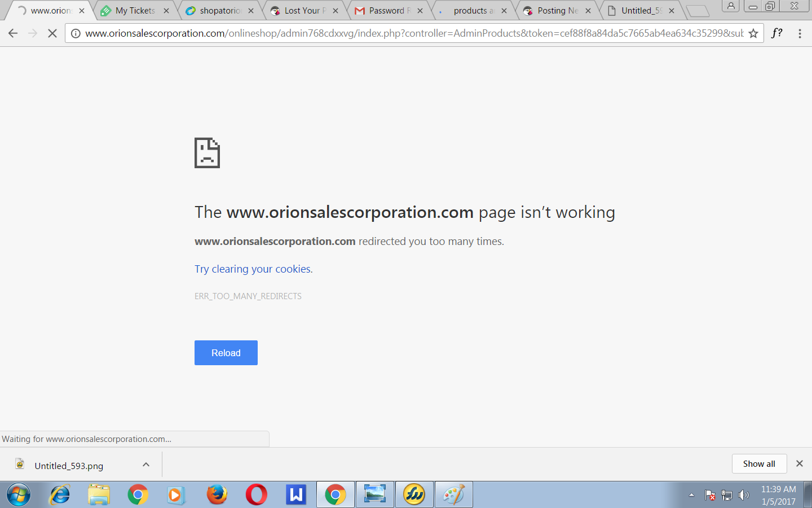Close the Gmail Password tab
The height and width of the screenshot is (508, 812).
(420, 11)
